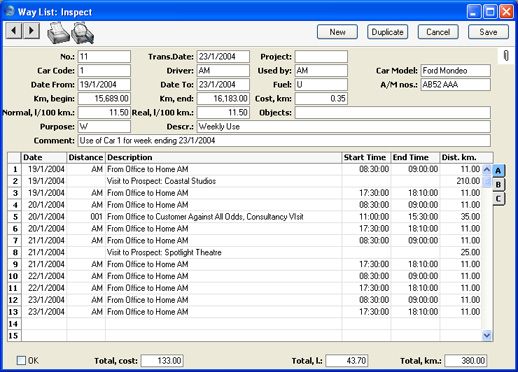Switch to flip tab B
The image size is (518, 372).
(498, 184)
